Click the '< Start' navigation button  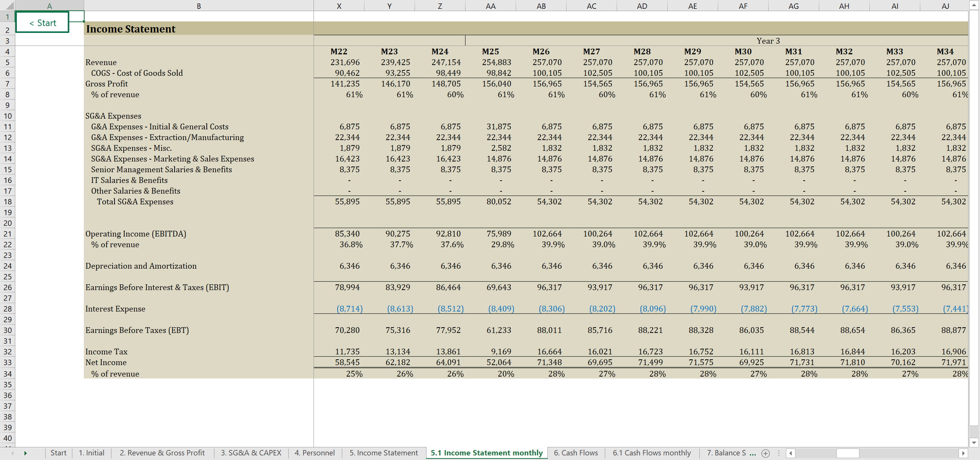pyautogui.click(x=42, y=23)
